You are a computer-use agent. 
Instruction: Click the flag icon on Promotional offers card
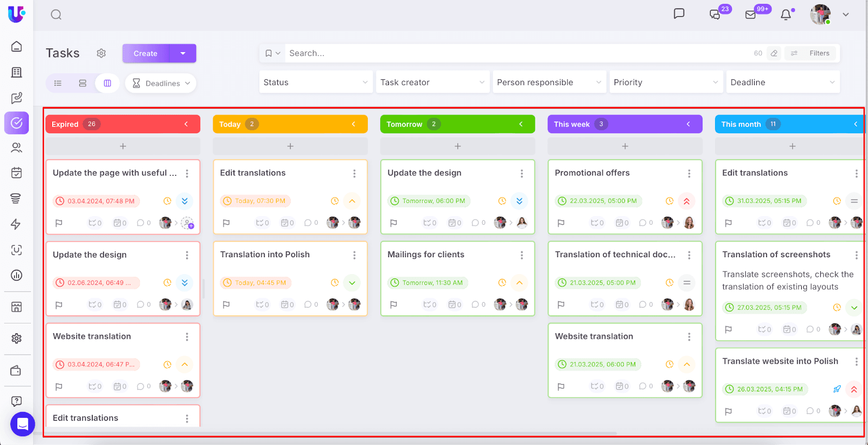(x=561, y=223)
